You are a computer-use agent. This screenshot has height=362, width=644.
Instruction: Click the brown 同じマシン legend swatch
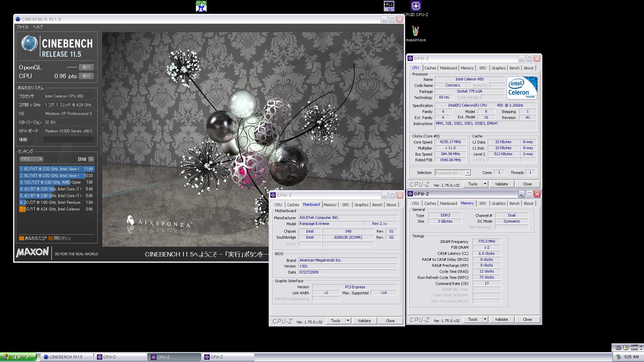pos(51,238)
